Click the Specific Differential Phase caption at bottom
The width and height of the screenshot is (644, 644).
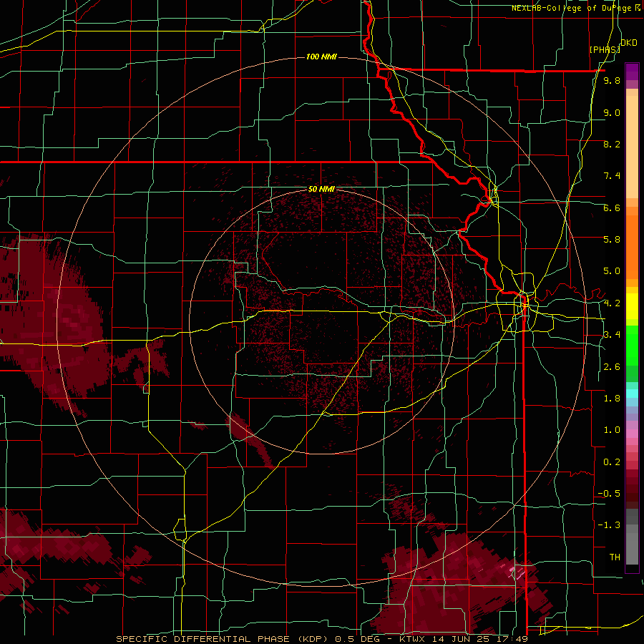coord(321,639)
